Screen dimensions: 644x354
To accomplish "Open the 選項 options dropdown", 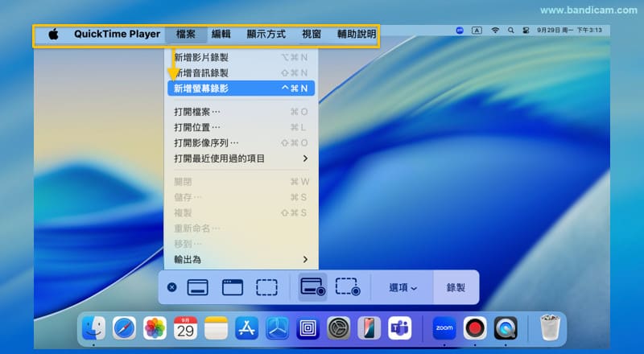I will coord(402,287).
